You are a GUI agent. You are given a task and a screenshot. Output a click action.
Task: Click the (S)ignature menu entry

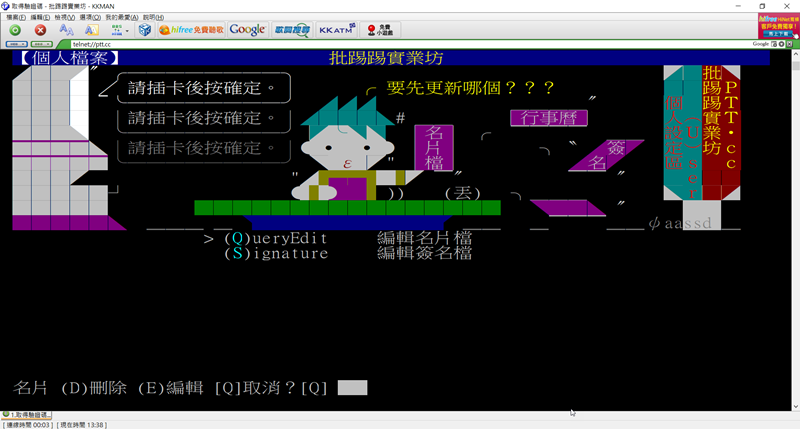point(276,253)
